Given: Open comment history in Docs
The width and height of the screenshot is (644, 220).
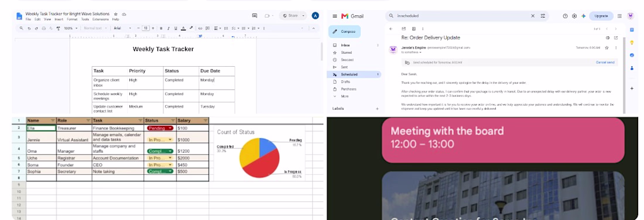Looking at the screenshot, I should tap(254, 16).
